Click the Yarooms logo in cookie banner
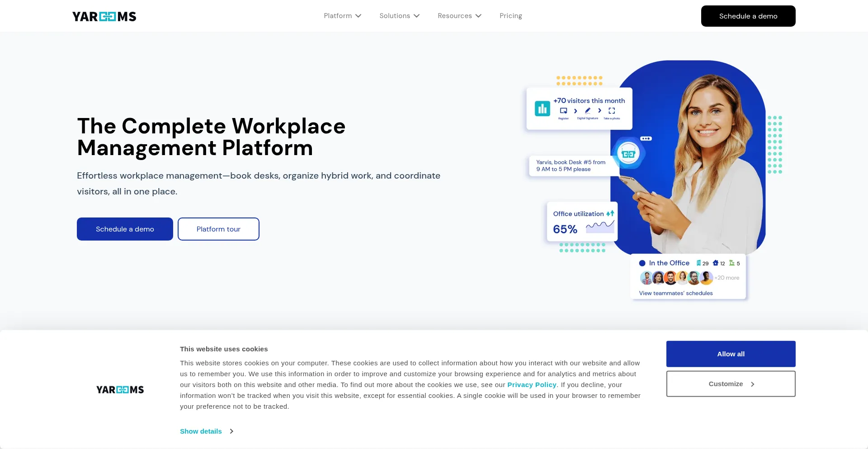Viewport: 868px width, 449px height. [x=120, y=390]
